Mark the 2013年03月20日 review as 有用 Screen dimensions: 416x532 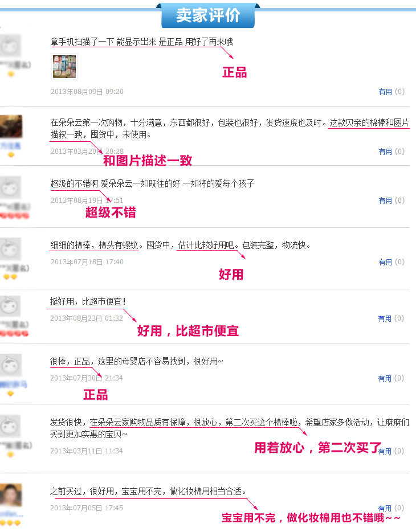point(385,152)
